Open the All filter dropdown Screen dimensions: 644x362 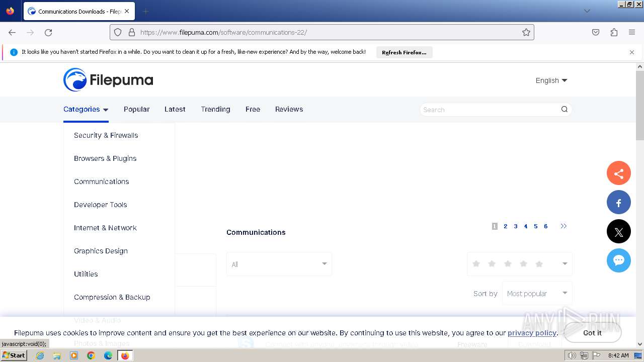click(279, 264)
